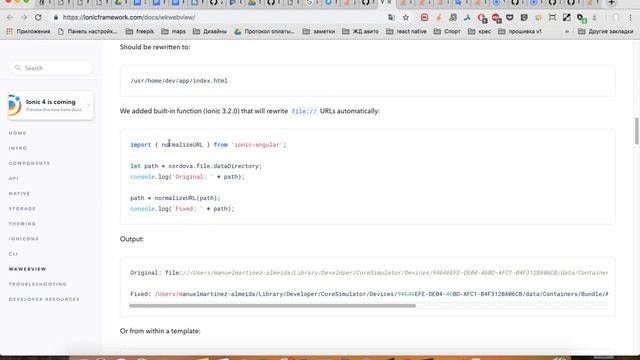Click the console.log('Fixed: ' + path) line
640x360 pixels.
182,209
